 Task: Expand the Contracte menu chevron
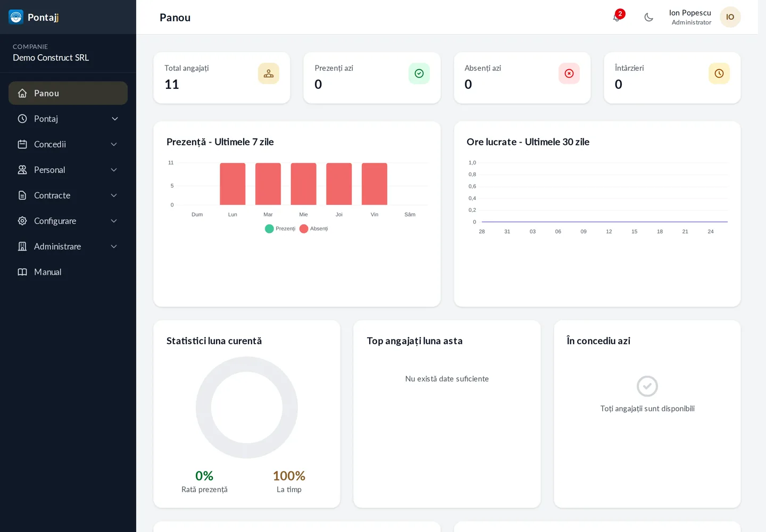(114, 195)
